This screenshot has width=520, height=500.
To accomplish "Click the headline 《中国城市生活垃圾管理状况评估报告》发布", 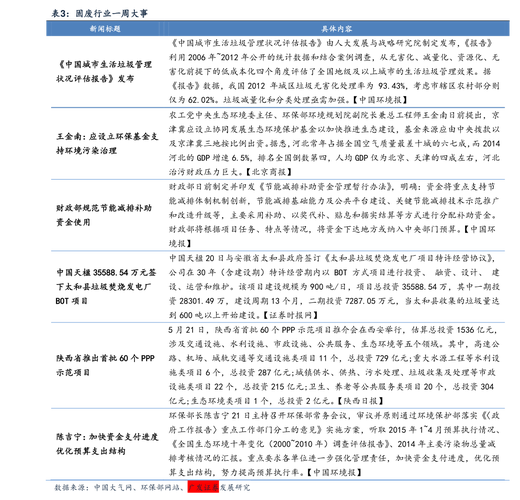I will pos(104,71).
